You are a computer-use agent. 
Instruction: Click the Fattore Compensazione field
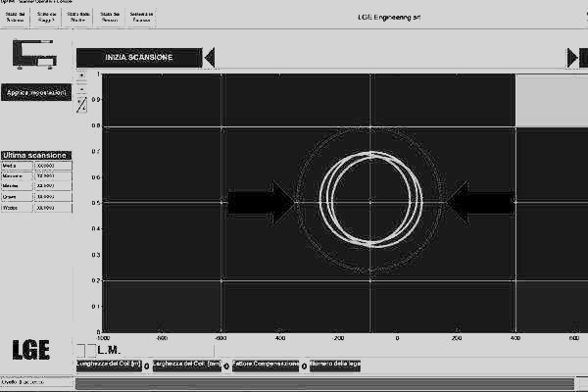265,365
